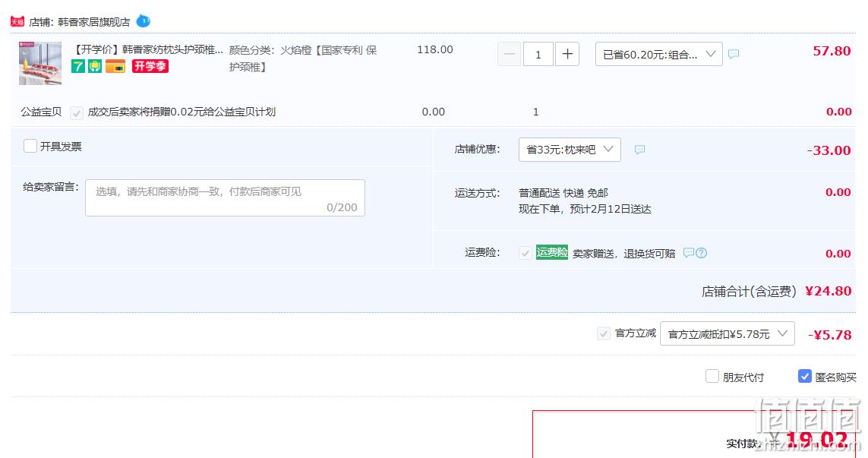Click the green shield guarantee badge
868x458 pixels.
pyautogui.click(x=95, y=66)
